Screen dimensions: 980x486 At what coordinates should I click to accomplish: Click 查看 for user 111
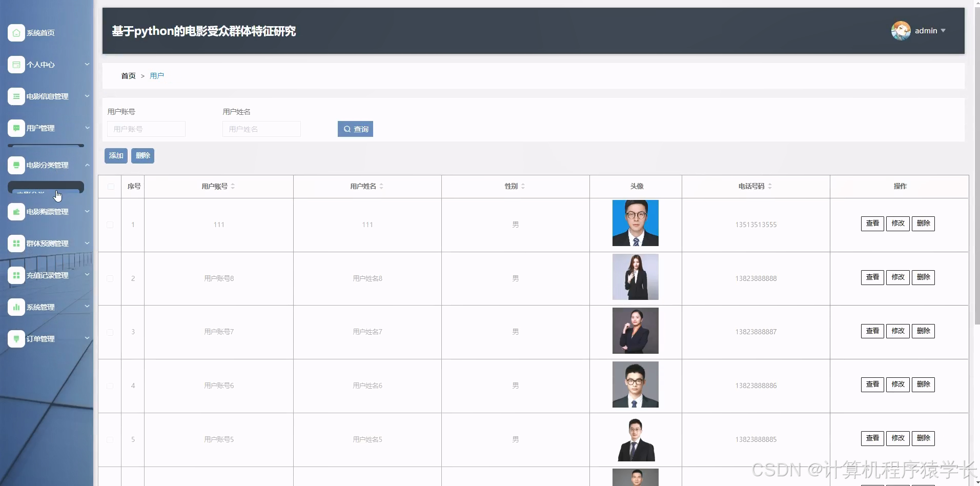tap(872, 224)
